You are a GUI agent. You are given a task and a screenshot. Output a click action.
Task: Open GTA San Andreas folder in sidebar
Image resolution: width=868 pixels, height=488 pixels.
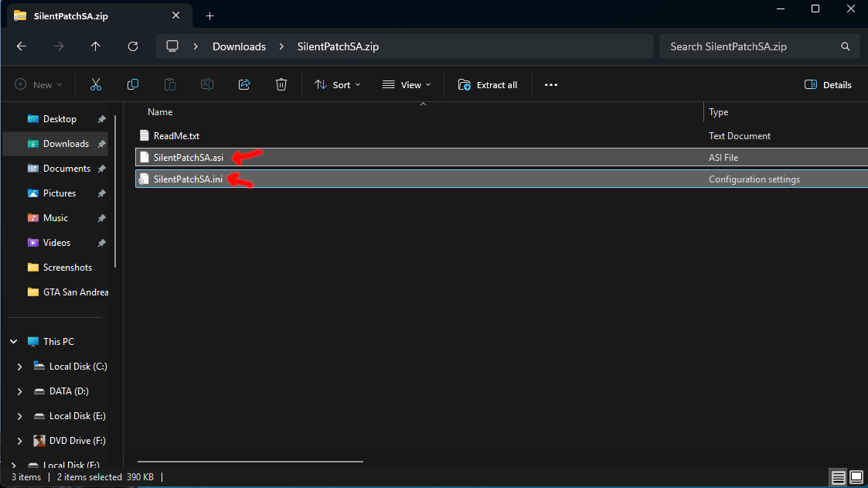(x=76, y=292)
